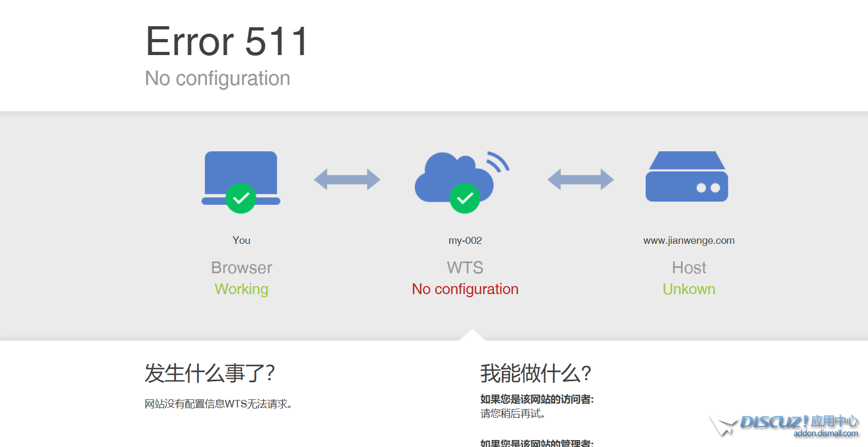
Task: Click the "my-002" node label
Action: click(x=465, y=241)
